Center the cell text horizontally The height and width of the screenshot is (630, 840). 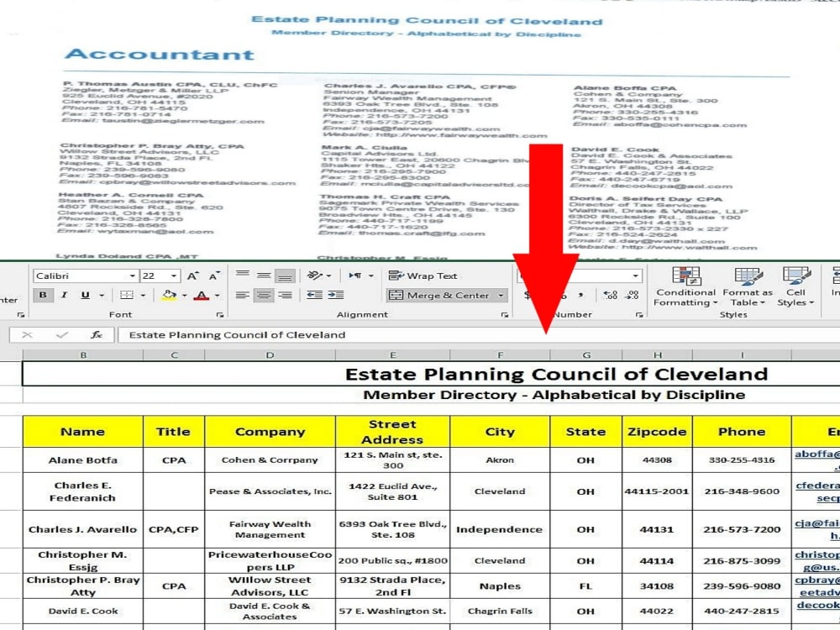pyautogui.click(x=264, y=295)
